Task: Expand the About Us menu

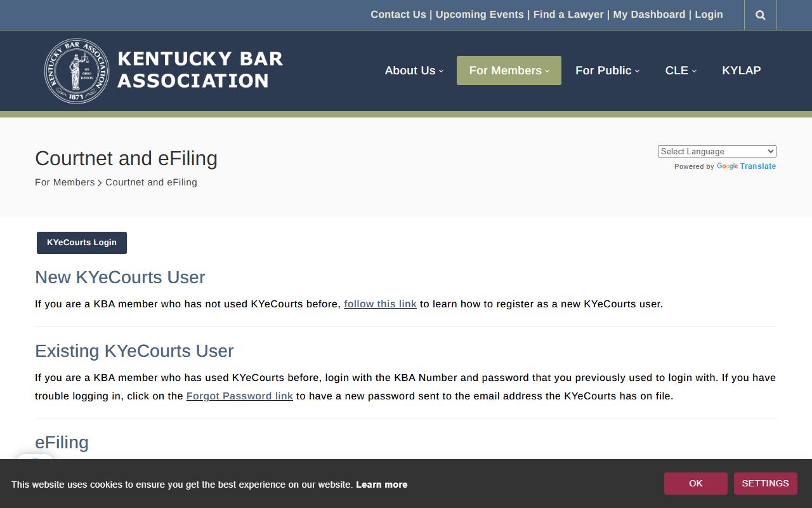Action: (x=414, y=70)
